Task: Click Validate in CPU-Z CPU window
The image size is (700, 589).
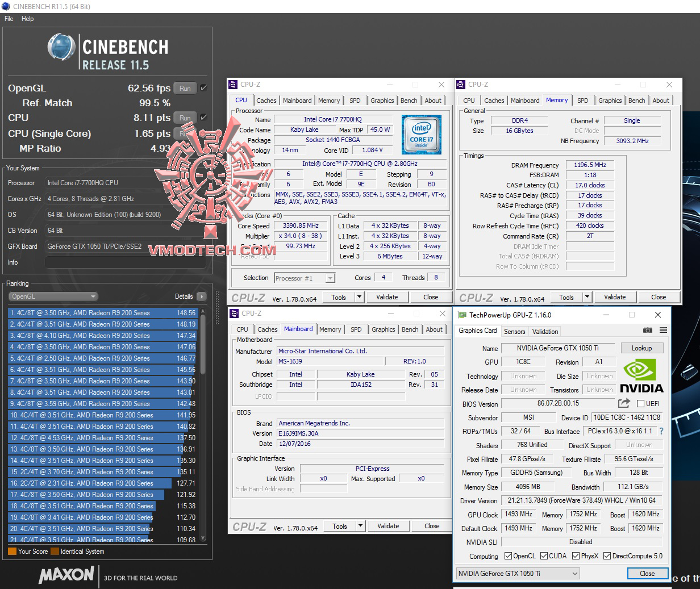Action: tap(387, 297)
